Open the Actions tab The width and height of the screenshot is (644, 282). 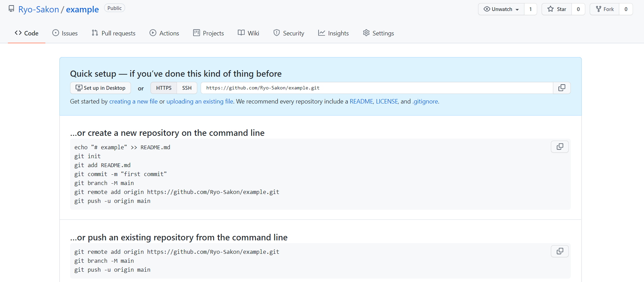click(164, 33)
